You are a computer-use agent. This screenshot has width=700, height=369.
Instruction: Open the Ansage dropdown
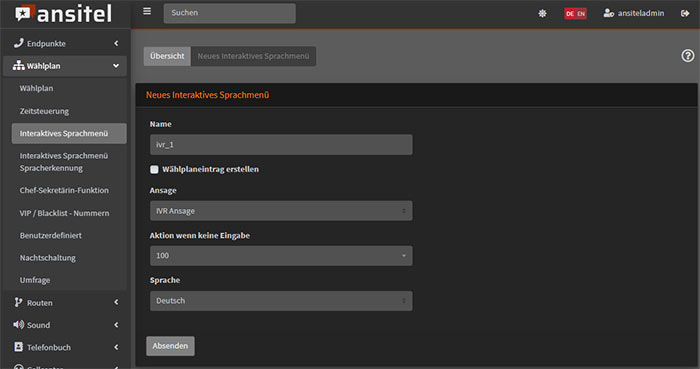point(281,211)
